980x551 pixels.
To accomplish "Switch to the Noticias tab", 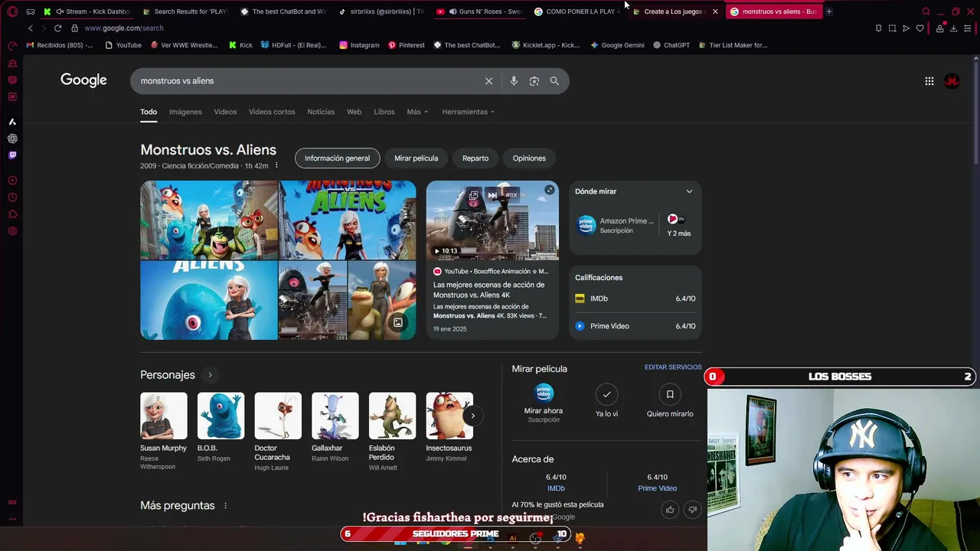I will (321, 112).
